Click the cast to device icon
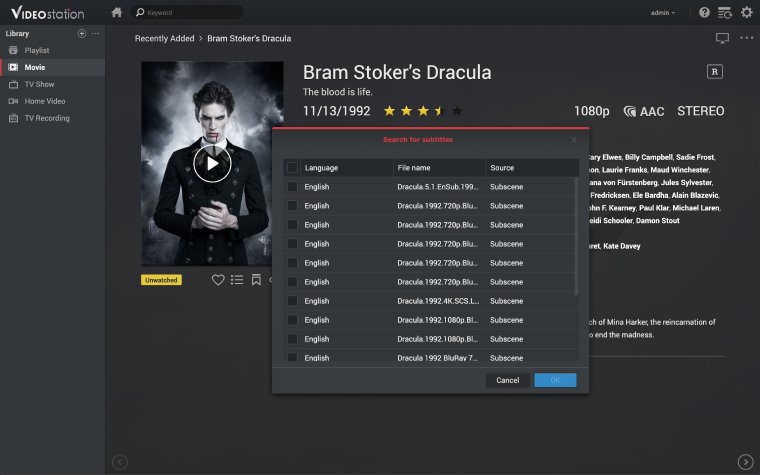760x475 pixels. 722,38
